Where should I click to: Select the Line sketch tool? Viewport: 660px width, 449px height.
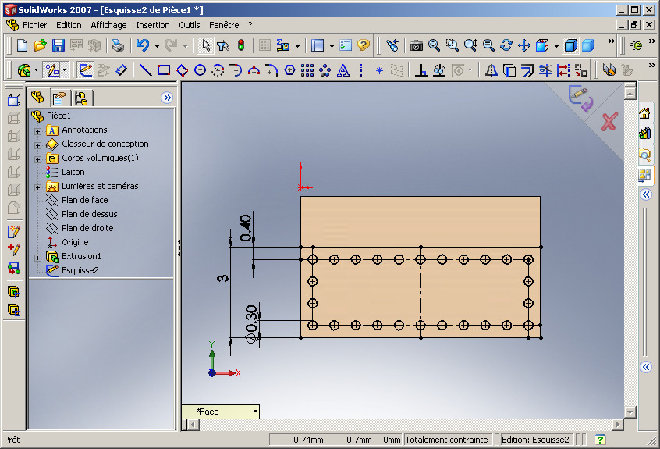tap(145, 70)
